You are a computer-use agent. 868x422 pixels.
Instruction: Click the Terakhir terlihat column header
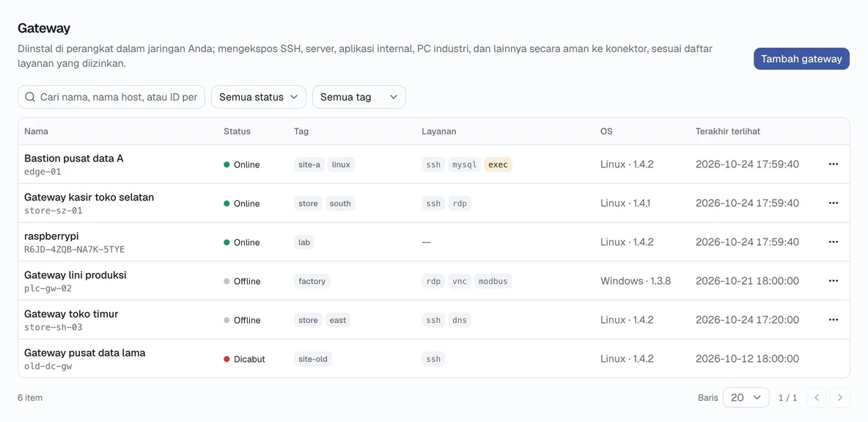(727, 131)
